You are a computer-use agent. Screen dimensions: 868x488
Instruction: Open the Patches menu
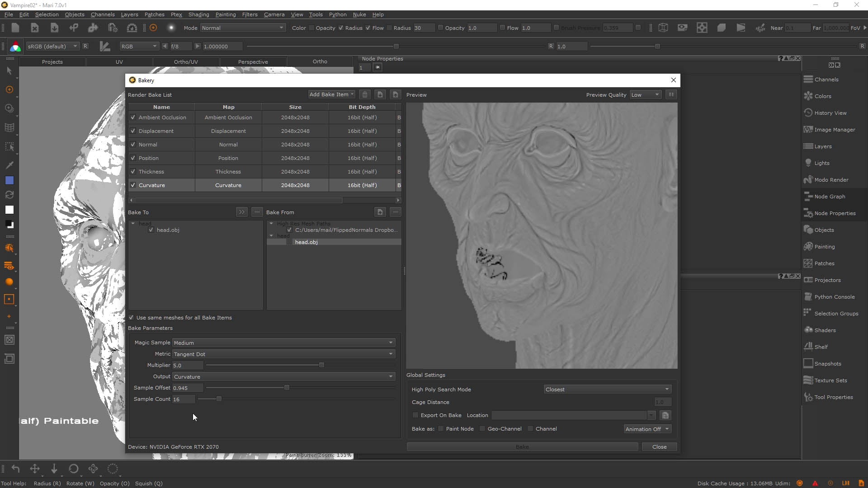coord(154,14)
